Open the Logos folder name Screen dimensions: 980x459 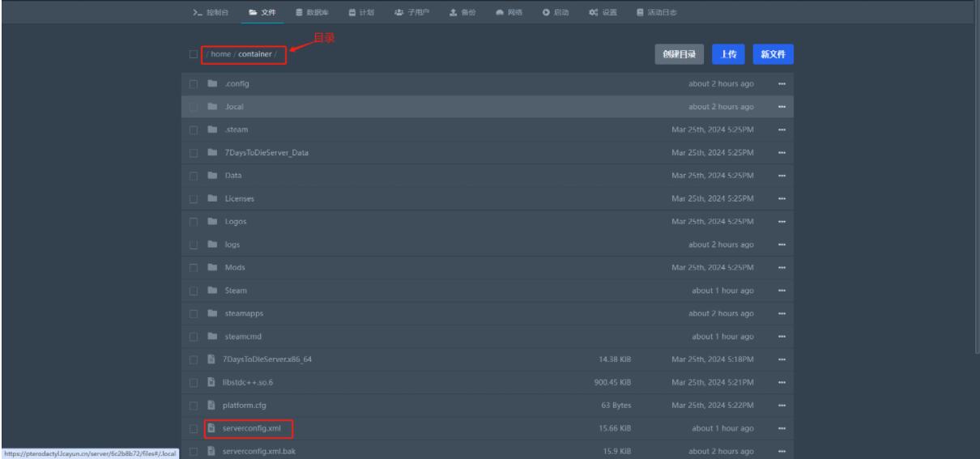234,221
